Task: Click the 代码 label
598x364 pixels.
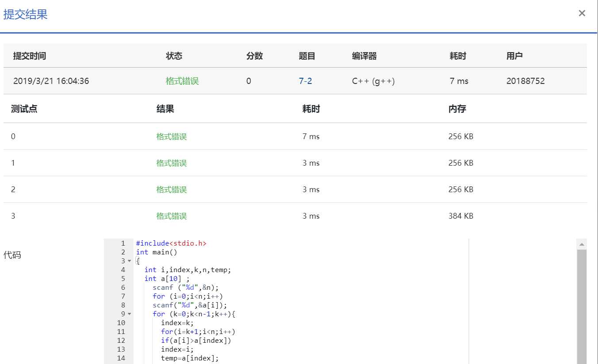Action: [12, 255]
